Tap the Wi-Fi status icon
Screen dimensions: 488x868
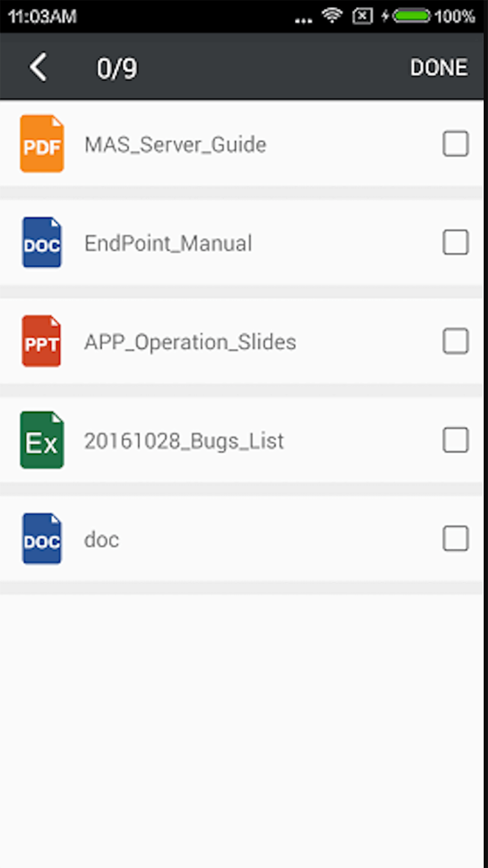[x=332, y=16]
